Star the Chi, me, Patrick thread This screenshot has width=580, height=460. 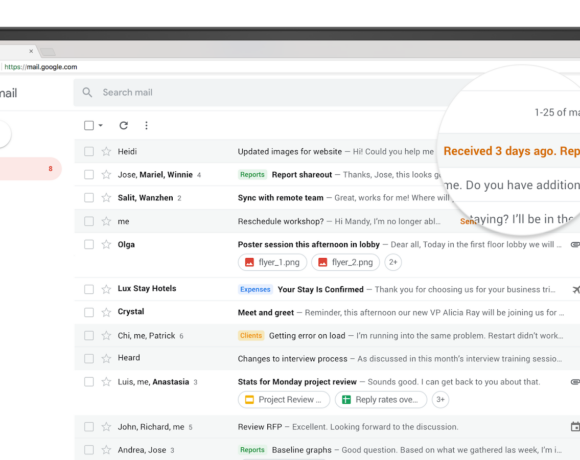click(x=107, y=335)
